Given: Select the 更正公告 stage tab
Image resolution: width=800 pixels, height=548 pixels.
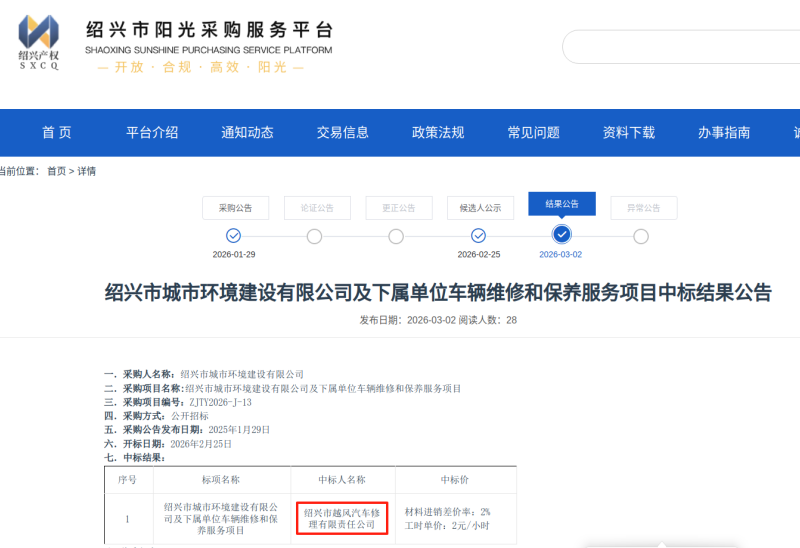Looking at the screenshot, I should point(399,208).
